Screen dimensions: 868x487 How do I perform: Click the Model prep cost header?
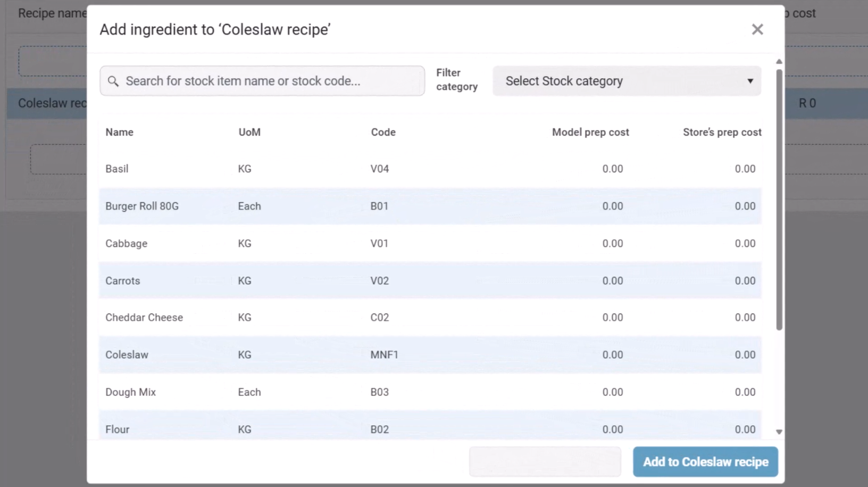[x=590, y=132]
